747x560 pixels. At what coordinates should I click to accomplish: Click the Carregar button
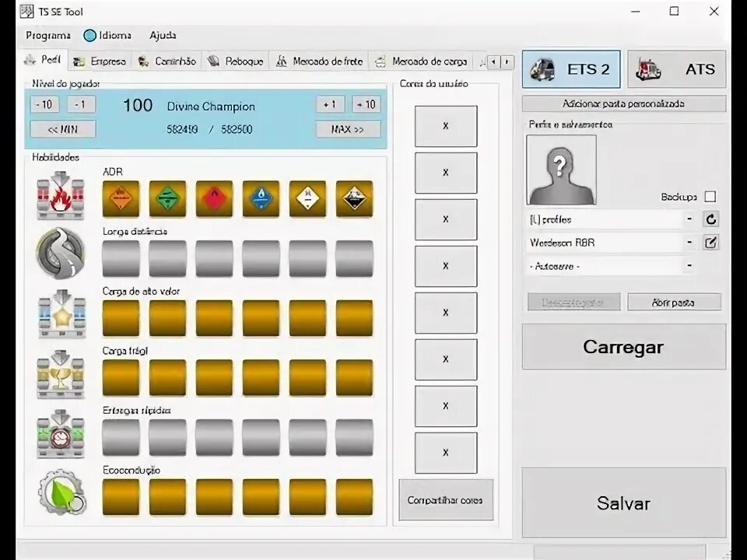[624, 347]
